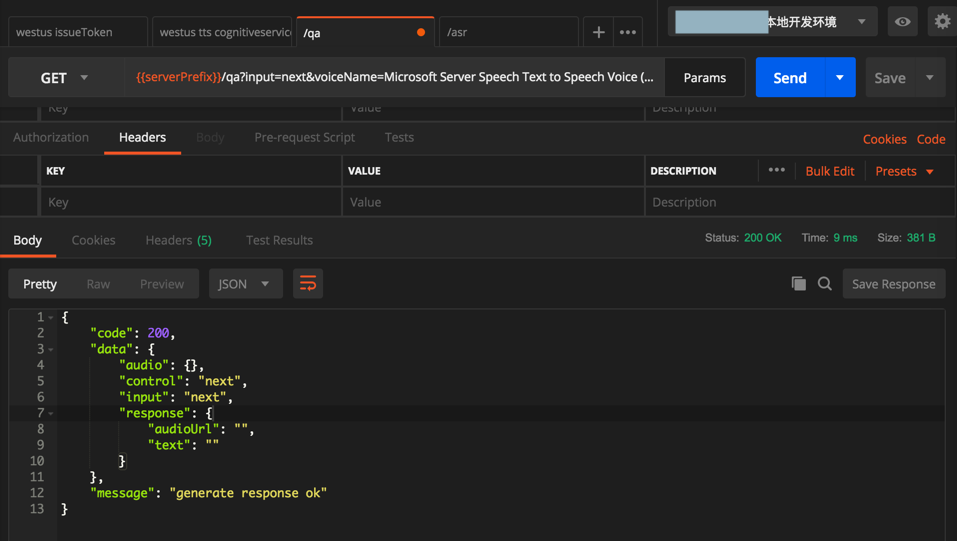
Task: Switch to the /asr request tab
Action: point(508,32)
